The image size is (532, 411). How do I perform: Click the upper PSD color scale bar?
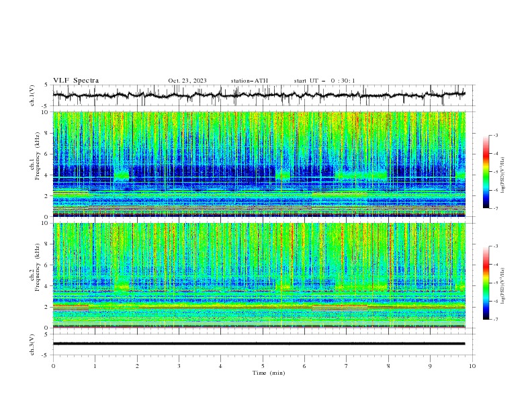pyautogui.click(x=486, y=172)
